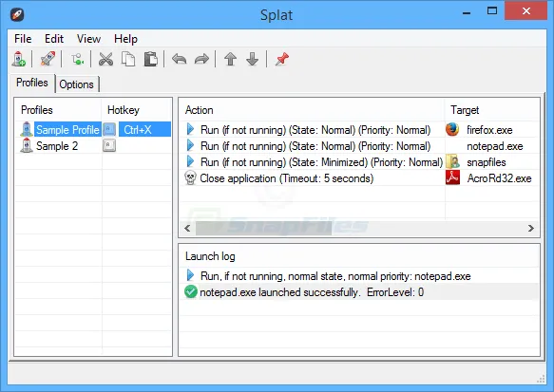
Task: Move item down with down arrow icon
Action: pos(252,59)
